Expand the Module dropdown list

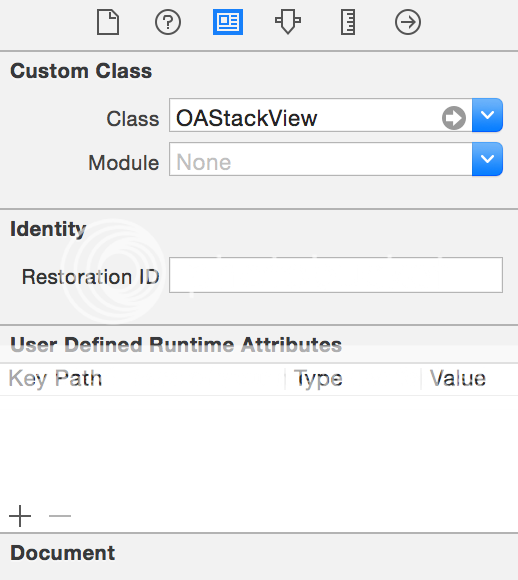487,159
